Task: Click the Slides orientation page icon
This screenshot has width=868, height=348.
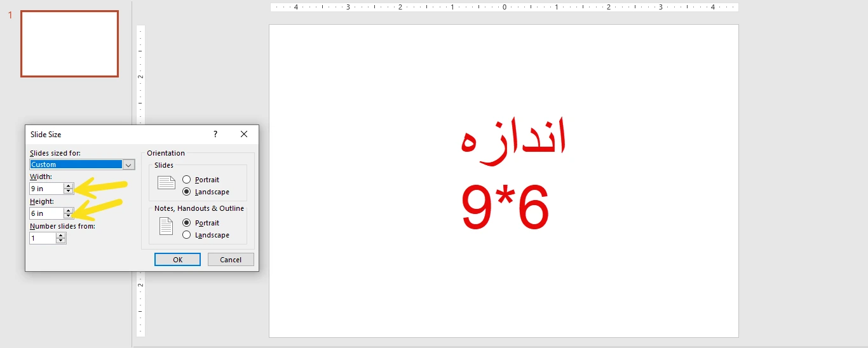Action: (x=166, y=183)
